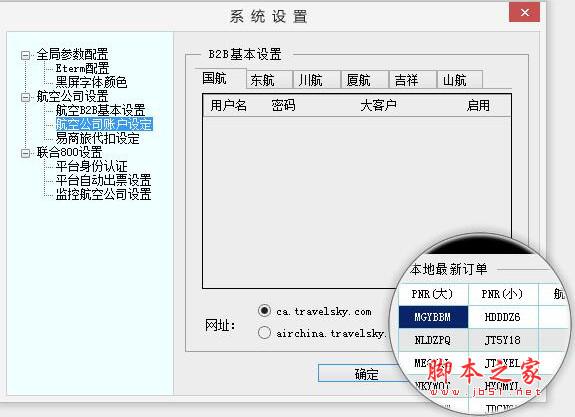Click the 全局参数配置 tree label

coord(72,54)
